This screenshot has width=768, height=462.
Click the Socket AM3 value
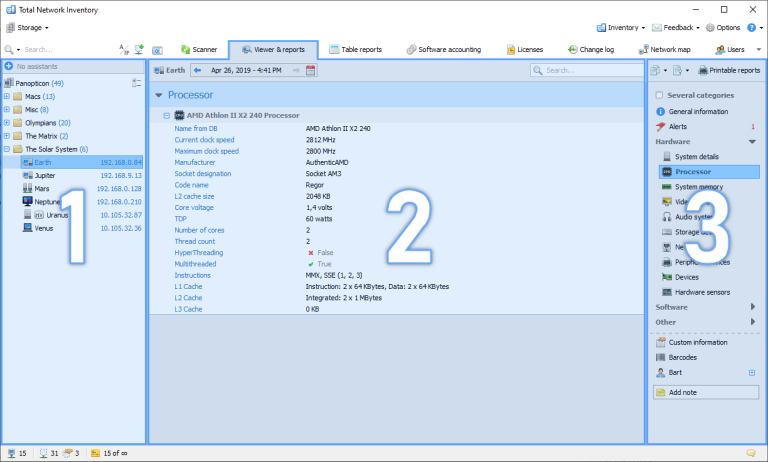(x=323, y=174)
